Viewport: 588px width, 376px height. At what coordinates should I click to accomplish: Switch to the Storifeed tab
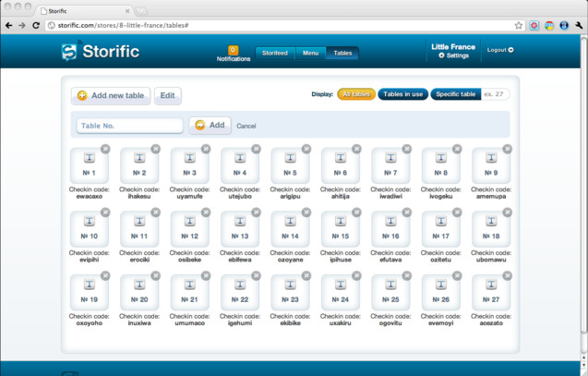coord(275,53)
